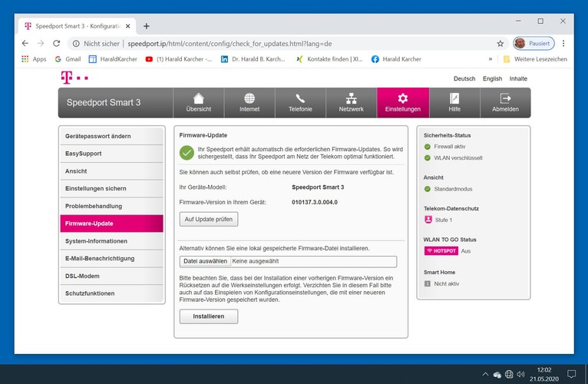Click the HOTSPOT badge
Viewport: 588px width, 384px height.
(441, 250)
